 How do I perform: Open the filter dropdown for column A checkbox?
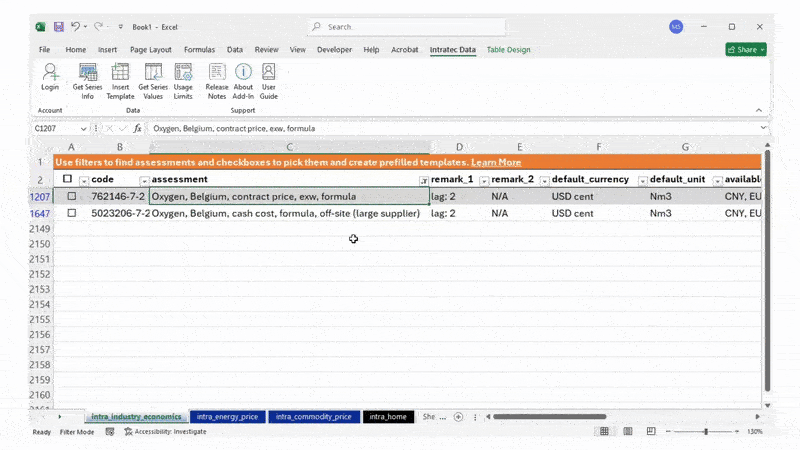click(x=84, y=181)
